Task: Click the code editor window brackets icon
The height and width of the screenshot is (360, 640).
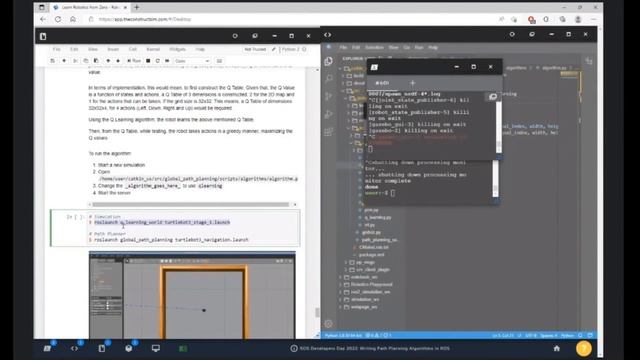Action: (x=327, y=35)
